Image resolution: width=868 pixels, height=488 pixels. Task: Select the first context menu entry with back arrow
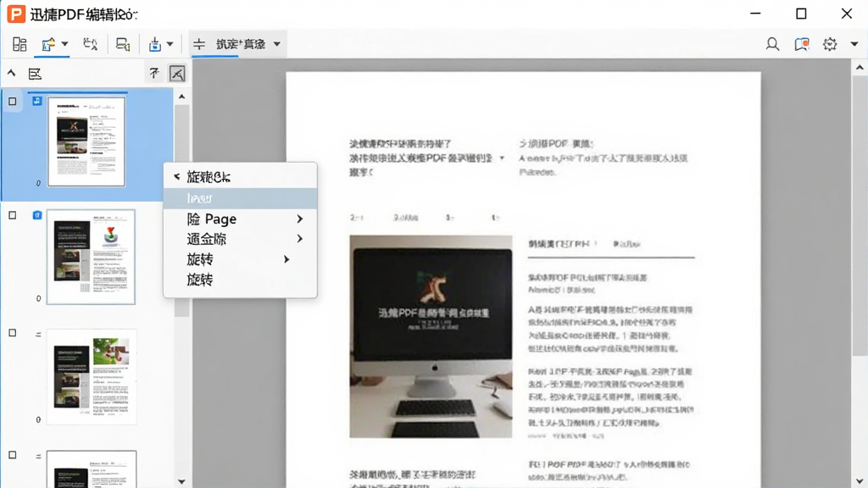click(240, 177)
